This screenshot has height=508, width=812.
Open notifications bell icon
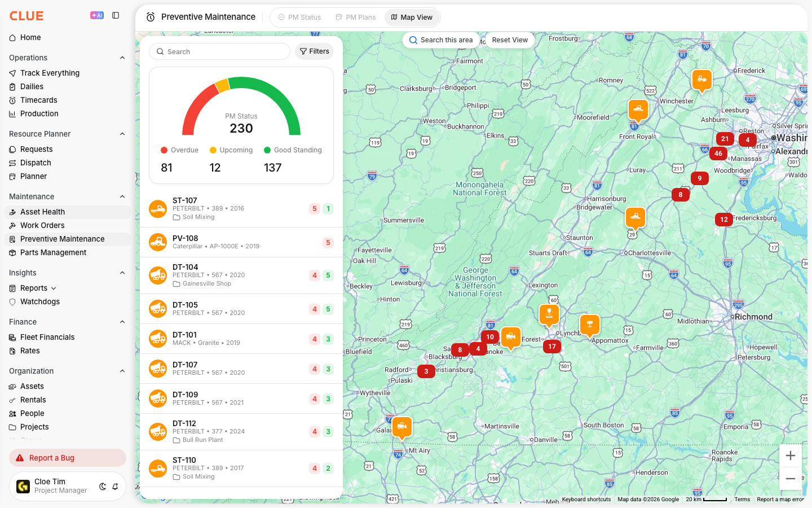pyautogui.click(x=115, y=487)
